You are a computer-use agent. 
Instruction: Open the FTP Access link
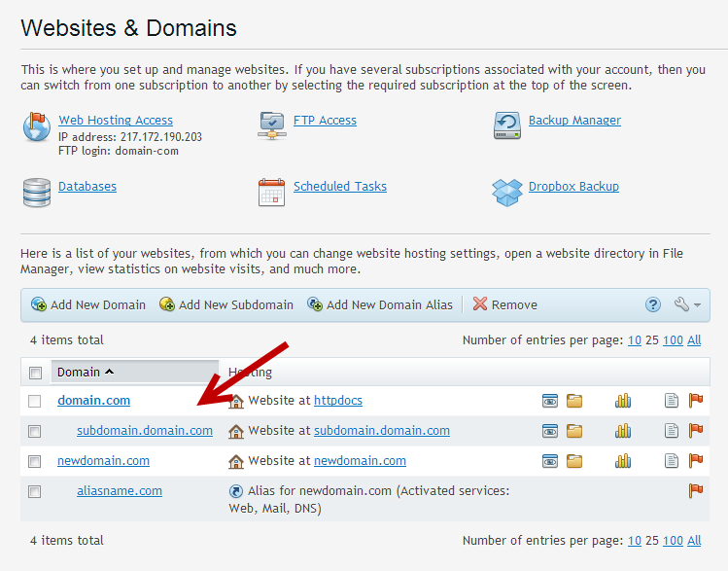(x=325, y=121)
